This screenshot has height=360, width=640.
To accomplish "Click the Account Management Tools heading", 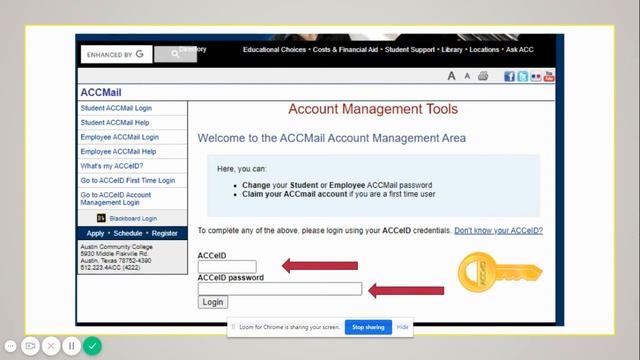I will tap(373, 109).
